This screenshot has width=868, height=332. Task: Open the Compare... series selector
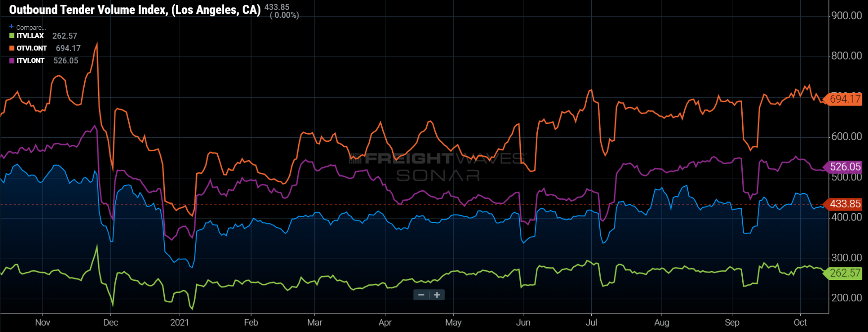click(x=31, y=27)
